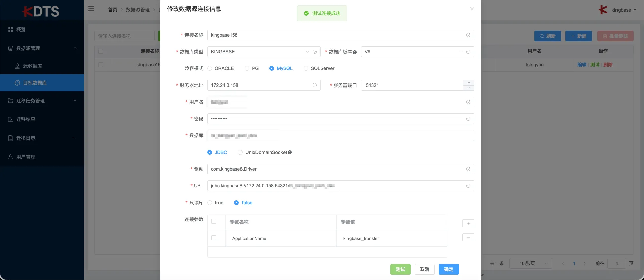Click 测试 link in tsingyun row
This screenshot has height=280, width=644.
pos(595,65)
